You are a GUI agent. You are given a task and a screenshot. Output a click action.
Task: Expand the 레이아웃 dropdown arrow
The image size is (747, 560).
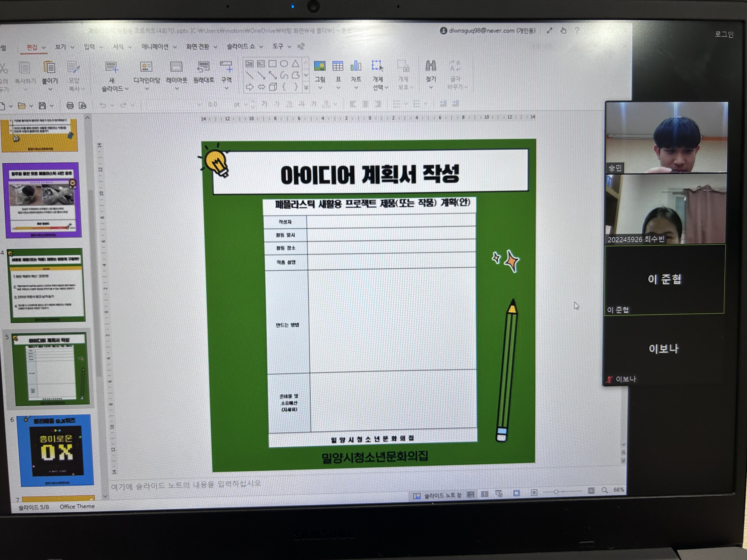click(177, 89)
